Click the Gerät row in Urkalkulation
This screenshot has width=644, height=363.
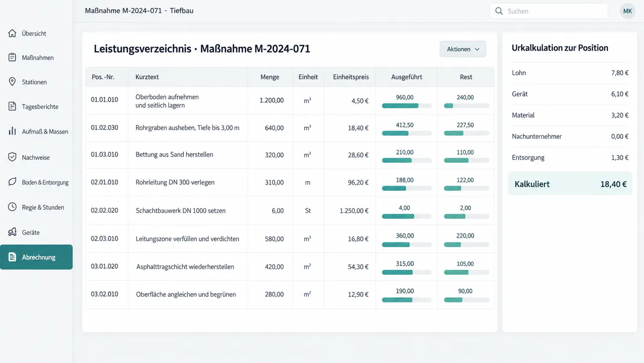click(x=570, y=94)
